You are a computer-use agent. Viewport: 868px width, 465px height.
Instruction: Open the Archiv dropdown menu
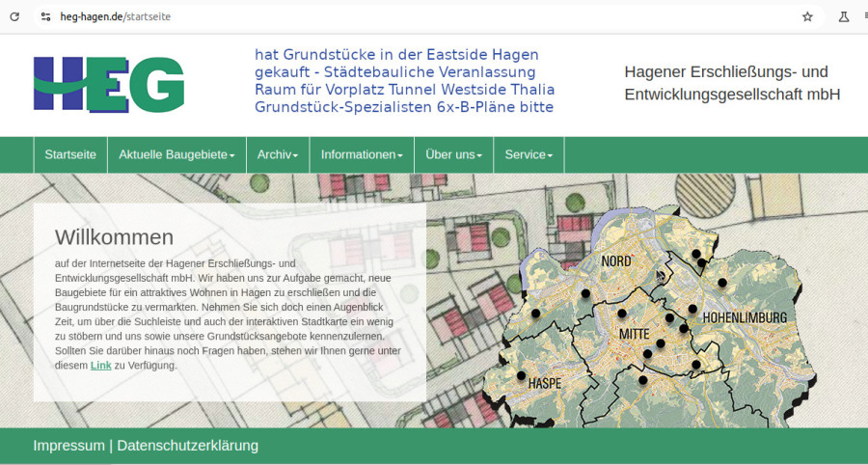(278, 154)
